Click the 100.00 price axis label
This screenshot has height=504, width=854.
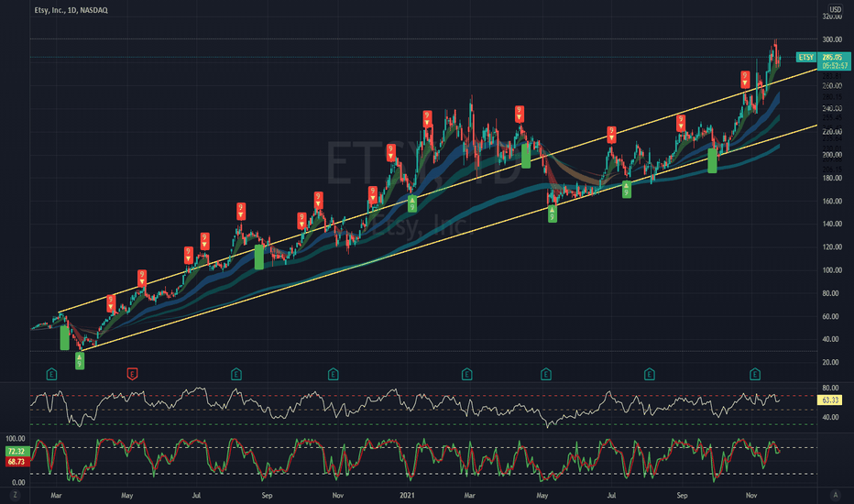pos(832,270)
